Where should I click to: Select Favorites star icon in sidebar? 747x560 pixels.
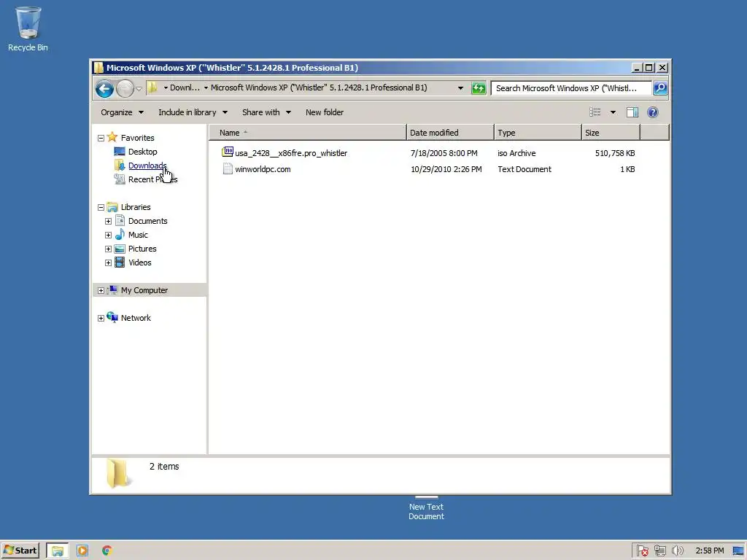(x=112, y=137)
